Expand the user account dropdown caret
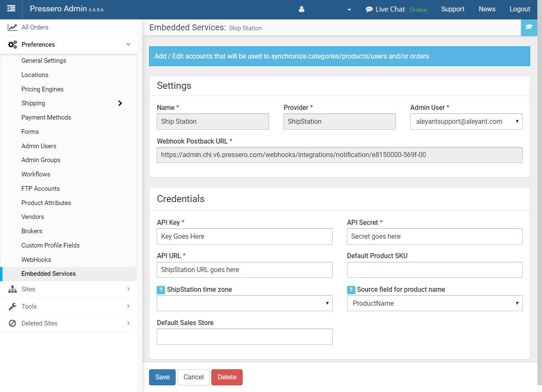542x392 pixels. pos(349,10)
